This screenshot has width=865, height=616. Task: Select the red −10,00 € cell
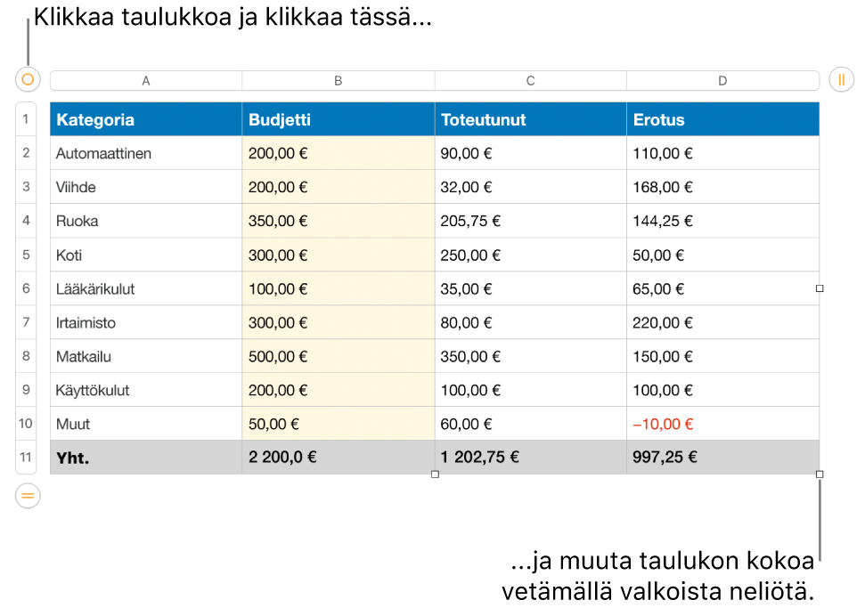(722, 424)
